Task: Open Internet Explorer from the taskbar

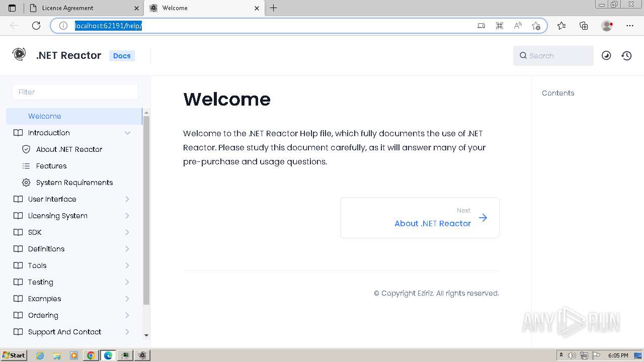Action: [x=40, y=355]
